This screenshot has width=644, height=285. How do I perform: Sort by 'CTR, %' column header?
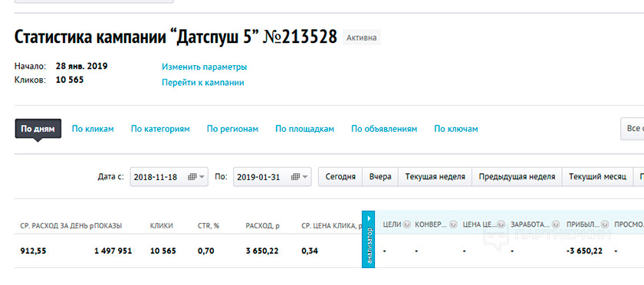coord(209,225)
